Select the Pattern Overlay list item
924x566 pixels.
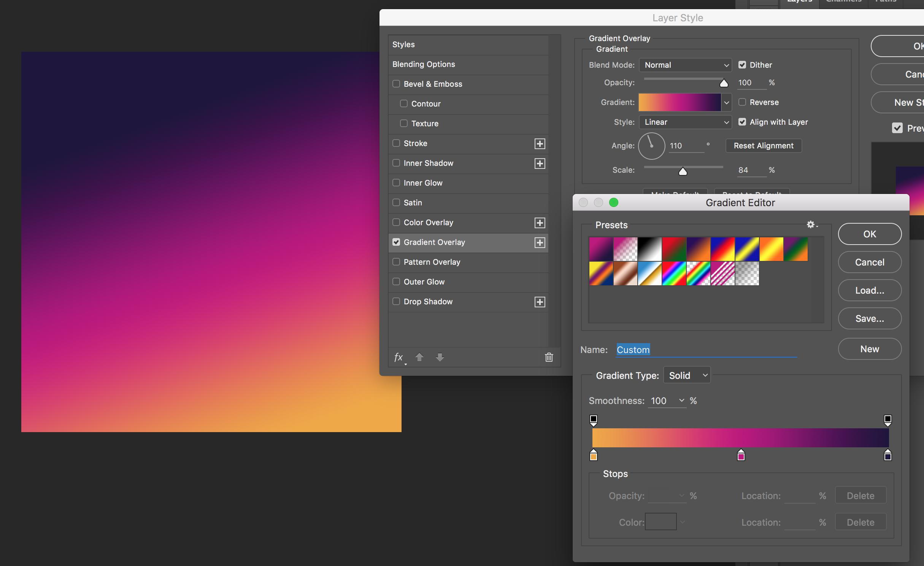432,262
